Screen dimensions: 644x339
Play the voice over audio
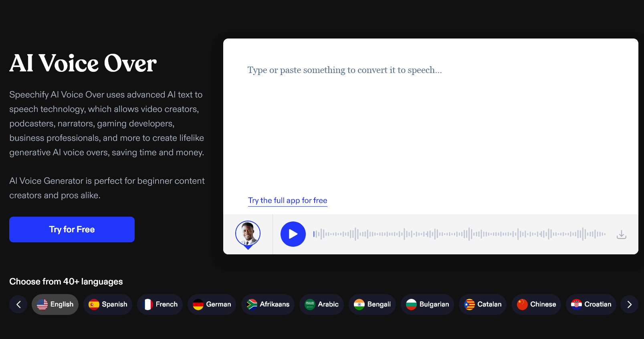(293, 234)
